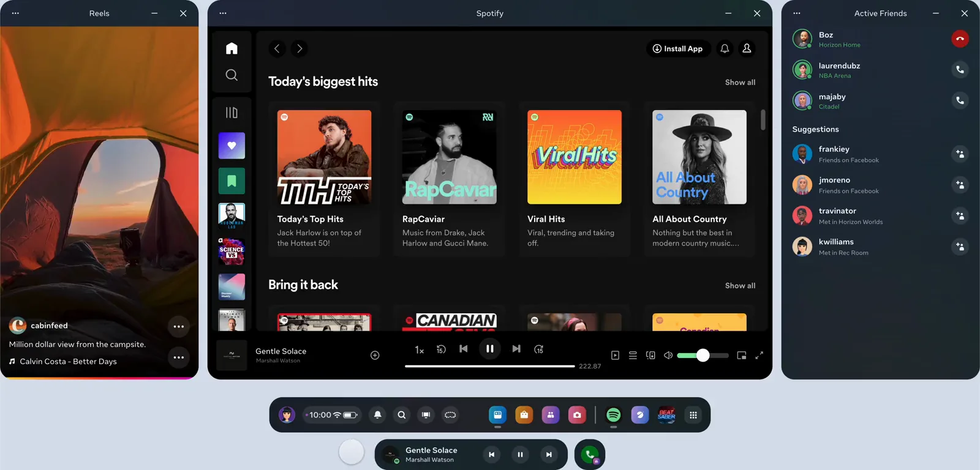
Task: Click the Install App button
Action: coord(678,48)
